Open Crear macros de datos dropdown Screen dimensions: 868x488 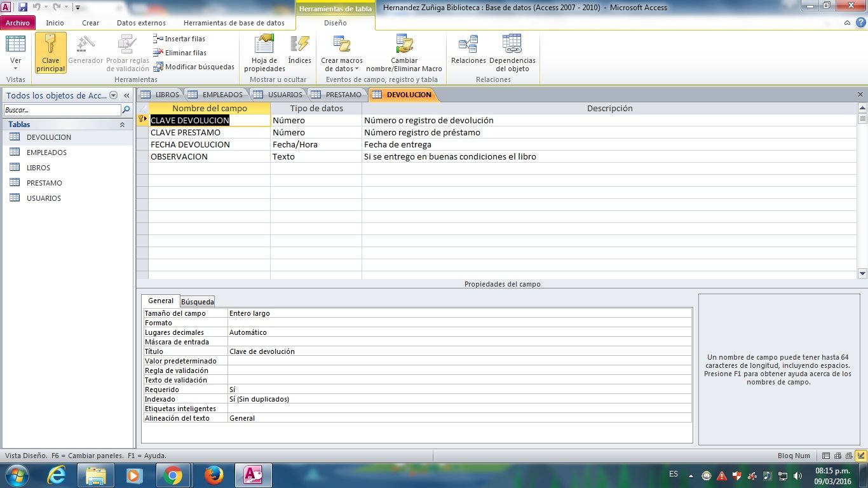point(342,65)
